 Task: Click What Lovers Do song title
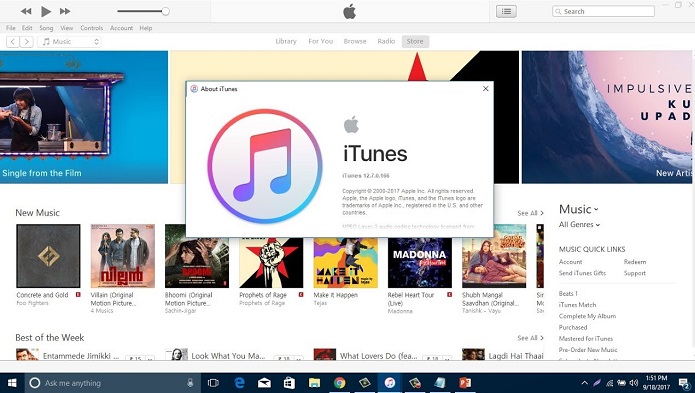[379, 356]
